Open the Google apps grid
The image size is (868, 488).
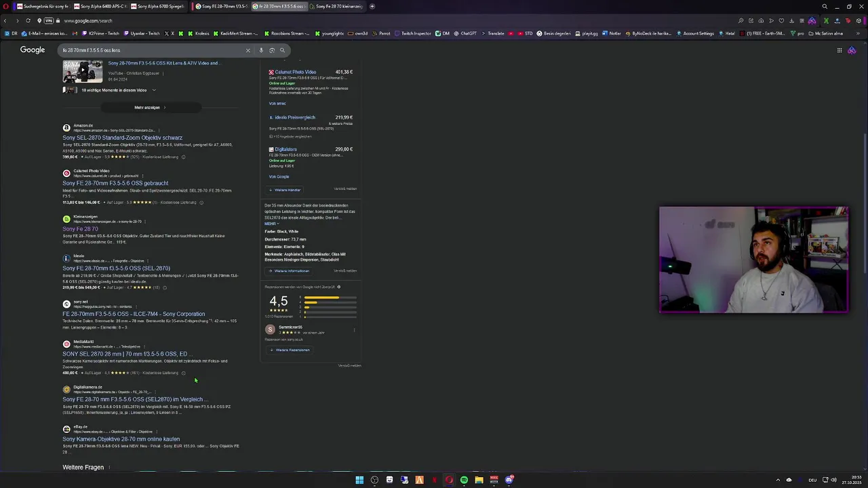click(x=839, y=50)
